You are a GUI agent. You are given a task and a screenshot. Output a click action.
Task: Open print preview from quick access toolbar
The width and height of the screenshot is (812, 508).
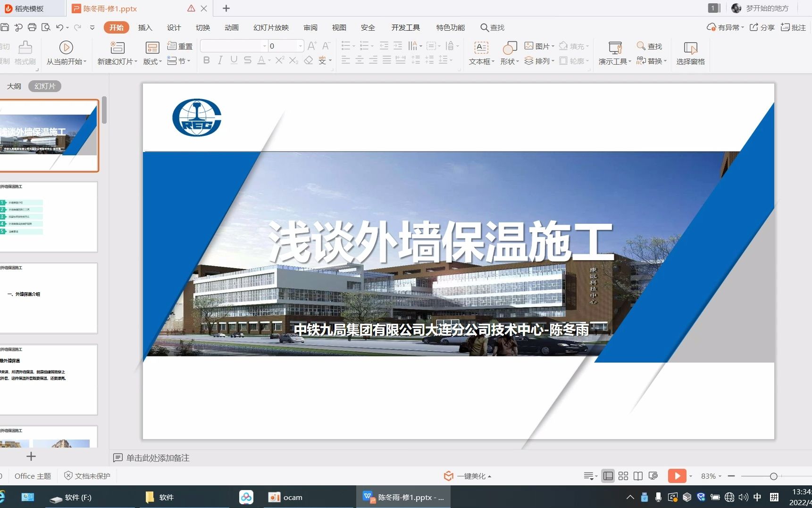point(46,27)
